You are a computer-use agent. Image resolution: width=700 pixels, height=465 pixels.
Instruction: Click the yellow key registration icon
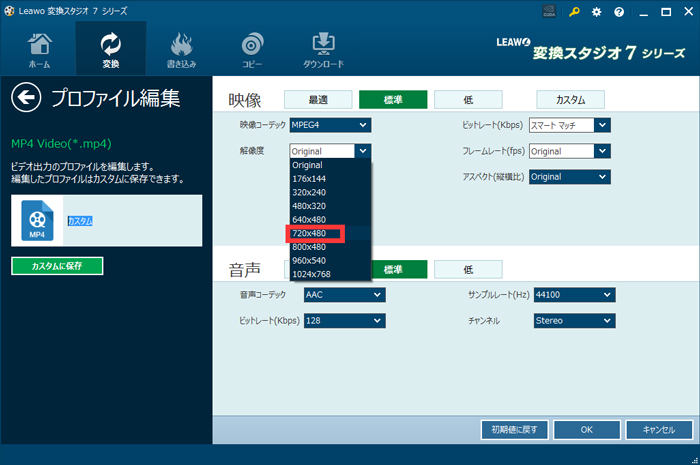[x=574, y=12]
